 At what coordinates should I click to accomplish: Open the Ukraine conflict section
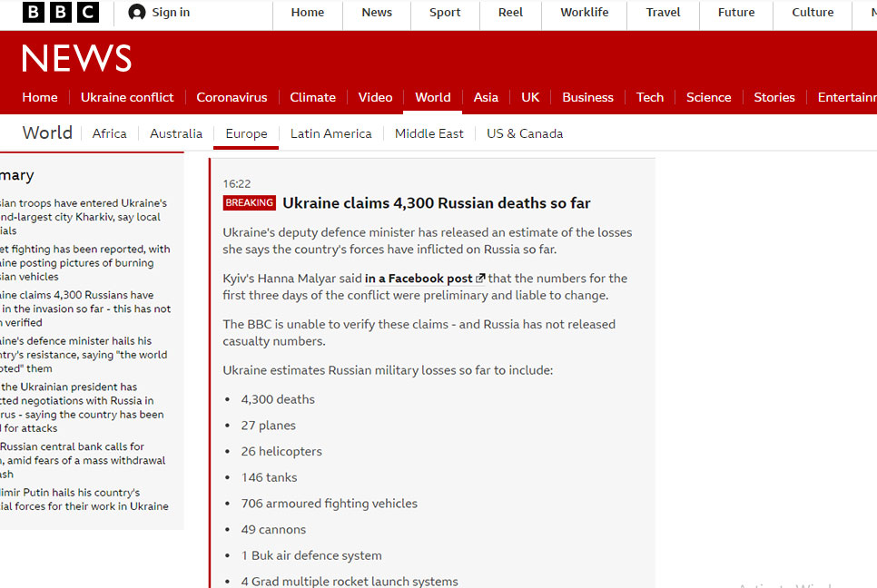pyautogui.click(x=127, y=97)
